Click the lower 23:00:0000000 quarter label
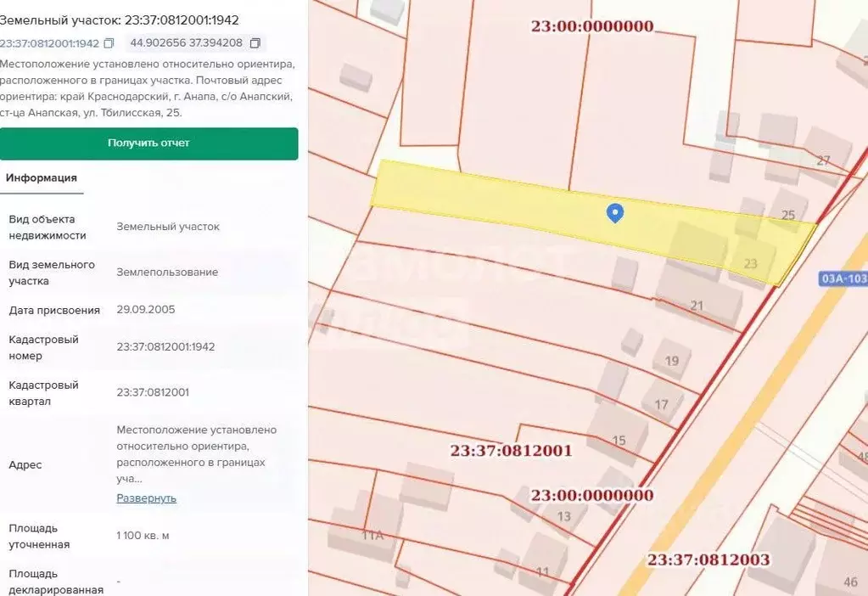This screenshot has height=596, width=868. click(x=592, y=494)
